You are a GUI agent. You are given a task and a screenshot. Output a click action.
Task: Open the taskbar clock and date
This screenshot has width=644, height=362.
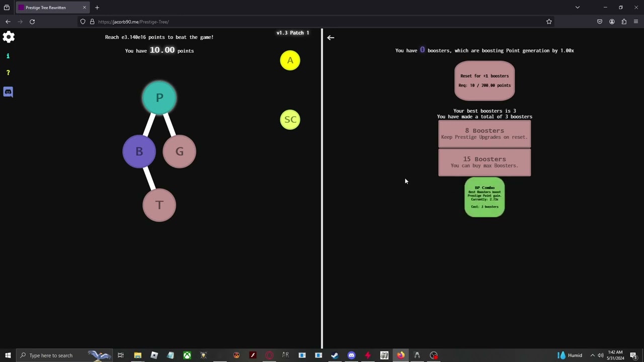pyautogui.click(x=615, y=355)
